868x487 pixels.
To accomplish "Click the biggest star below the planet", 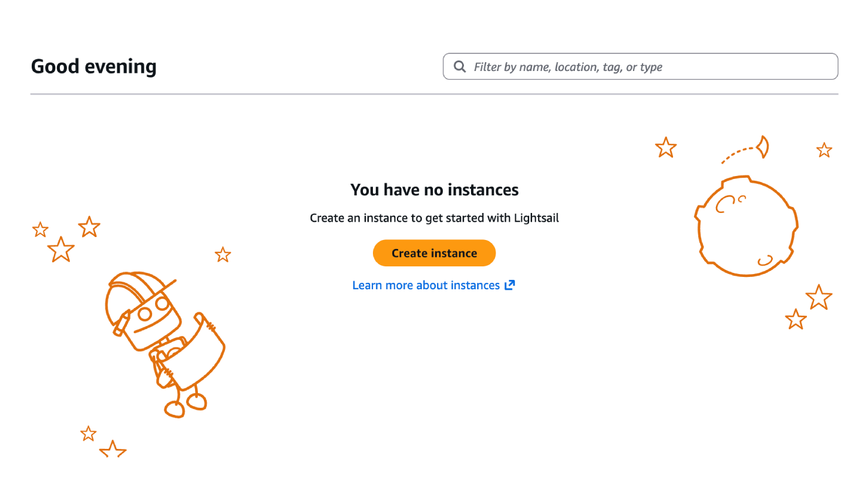I will [x=819, y=297].
